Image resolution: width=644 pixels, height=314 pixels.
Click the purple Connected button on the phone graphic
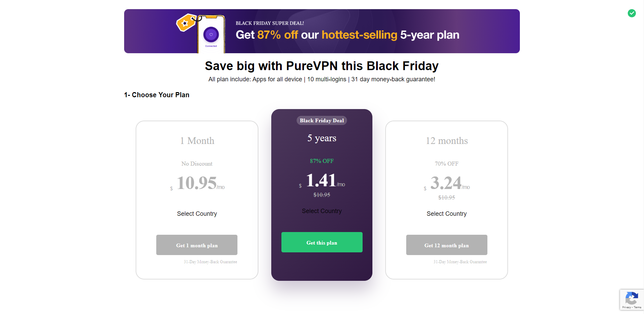tap(211, 35)
